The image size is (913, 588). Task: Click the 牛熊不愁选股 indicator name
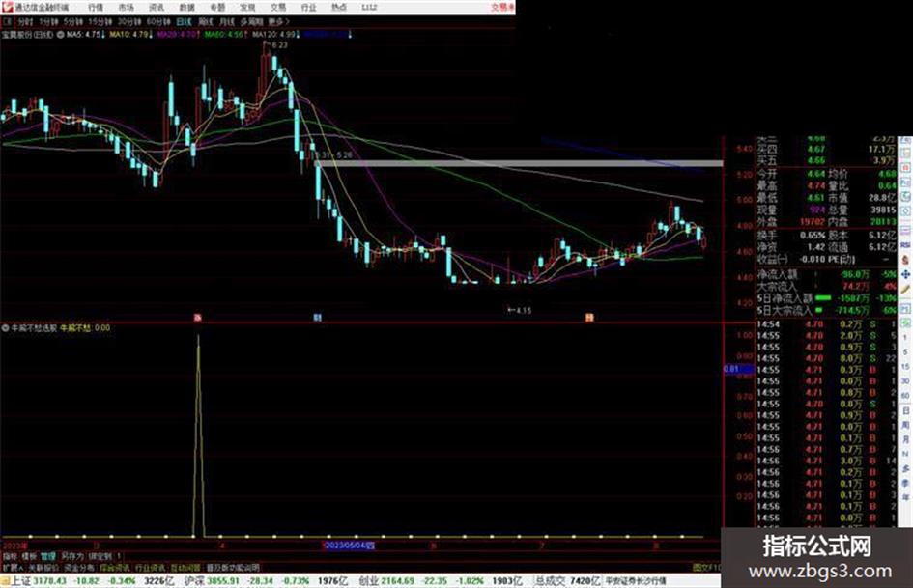[x=34, y=328]
